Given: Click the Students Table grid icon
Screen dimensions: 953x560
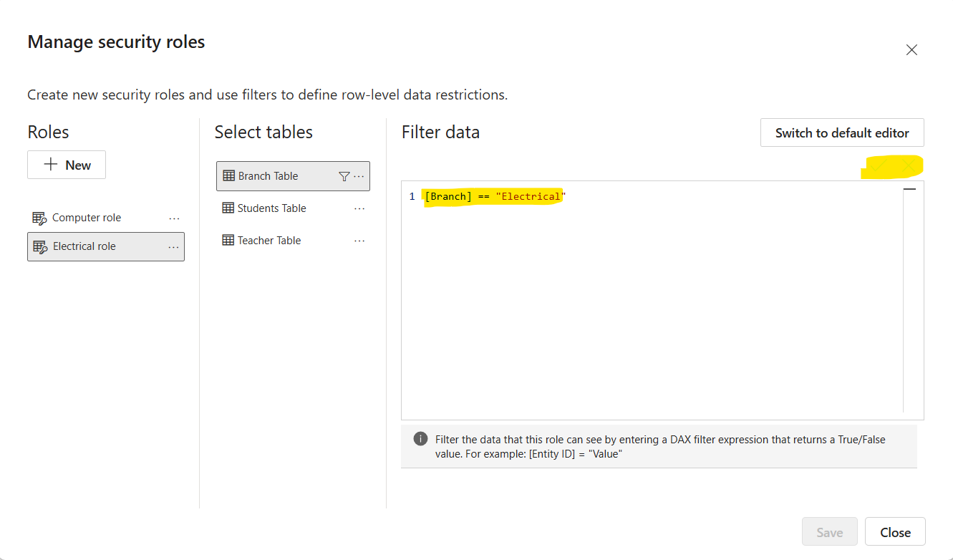Looking at the screenshot, I should pos(228,208).
